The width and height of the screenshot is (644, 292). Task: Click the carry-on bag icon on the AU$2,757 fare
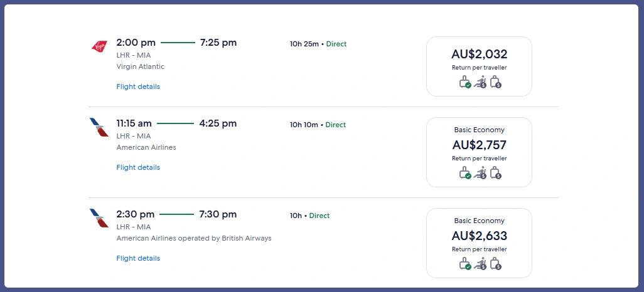pyautogui.click(x=465, y=173)
